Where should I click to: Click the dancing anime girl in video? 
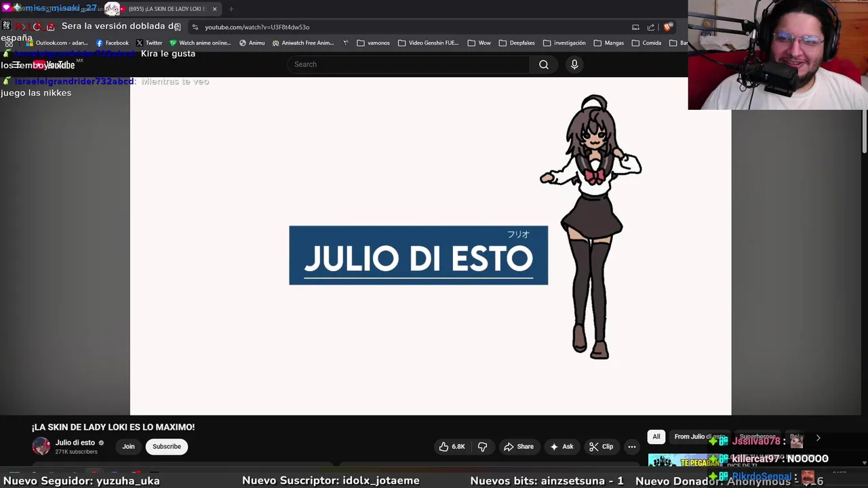[x=591, y=227]
